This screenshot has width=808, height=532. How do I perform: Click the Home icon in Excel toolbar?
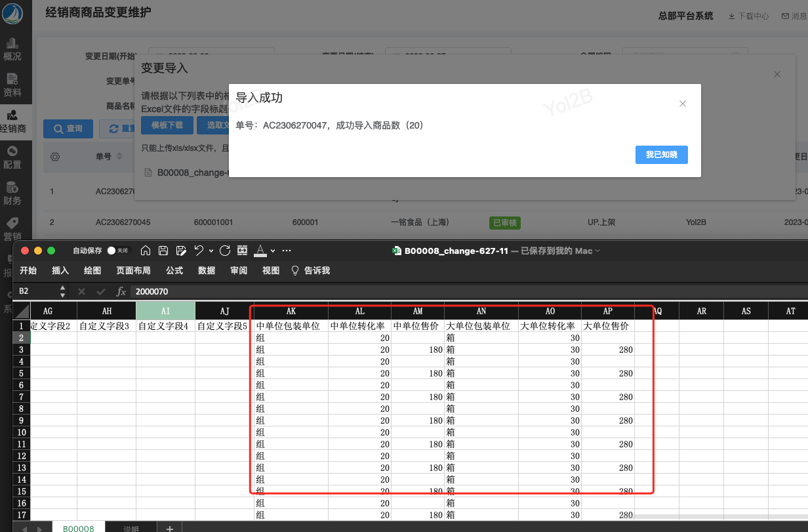[x=146, y=251]
